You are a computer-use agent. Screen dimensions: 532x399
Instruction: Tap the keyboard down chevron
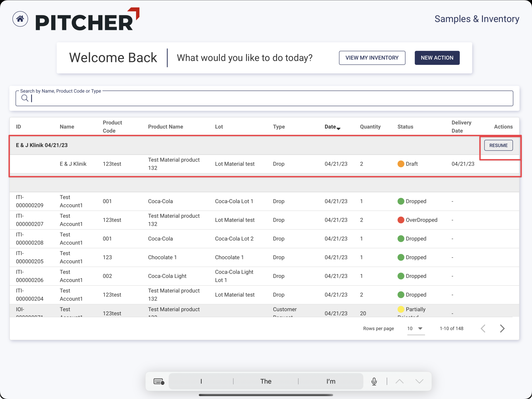point(419,381)
